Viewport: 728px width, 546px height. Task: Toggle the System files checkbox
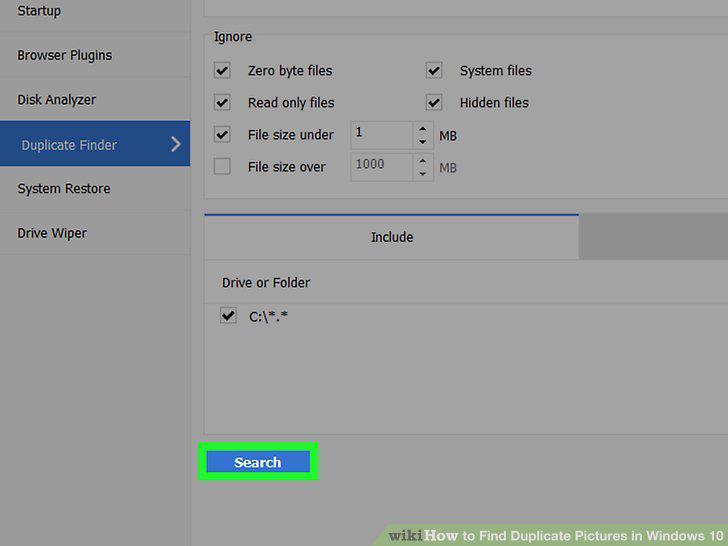[x=434, y=71]
